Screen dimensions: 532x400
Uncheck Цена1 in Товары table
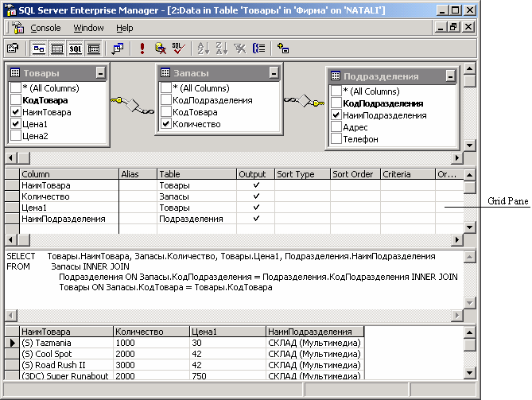[16, 123]
